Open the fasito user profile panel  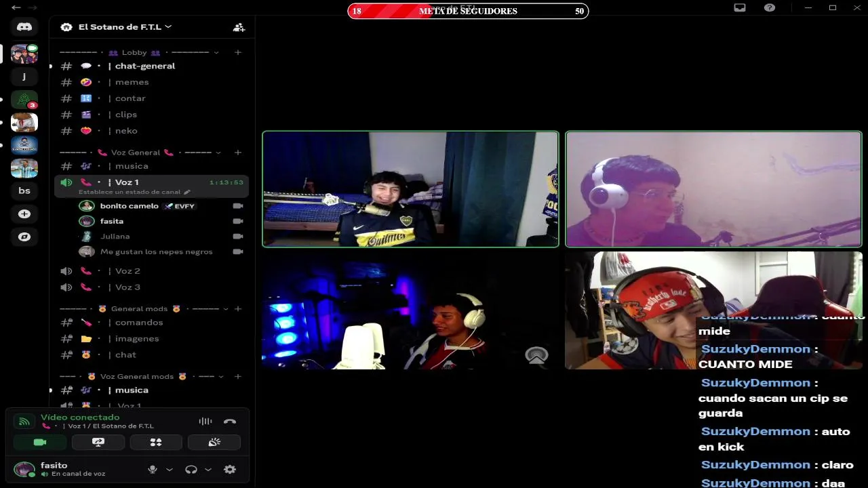tap(75, 469)
